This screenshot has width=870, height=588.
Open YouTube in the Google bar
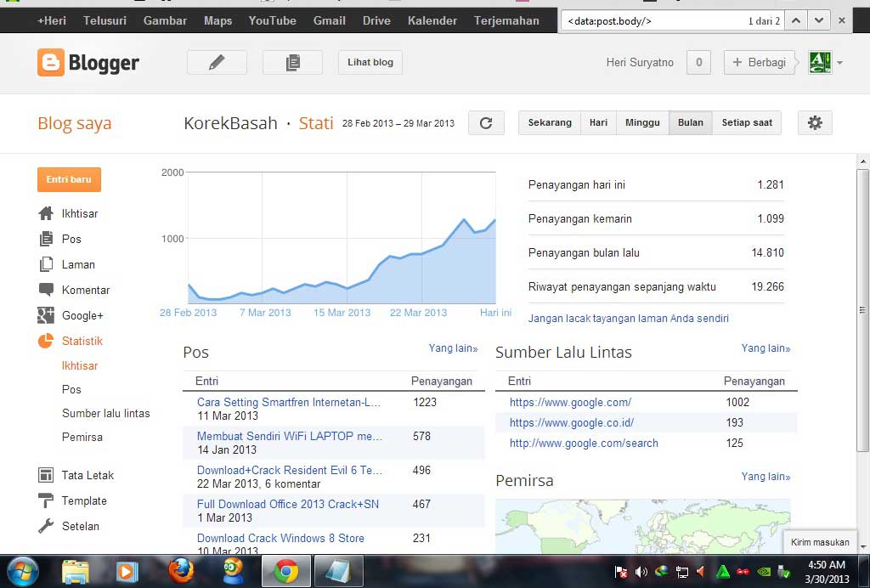[x=273, y=20]
